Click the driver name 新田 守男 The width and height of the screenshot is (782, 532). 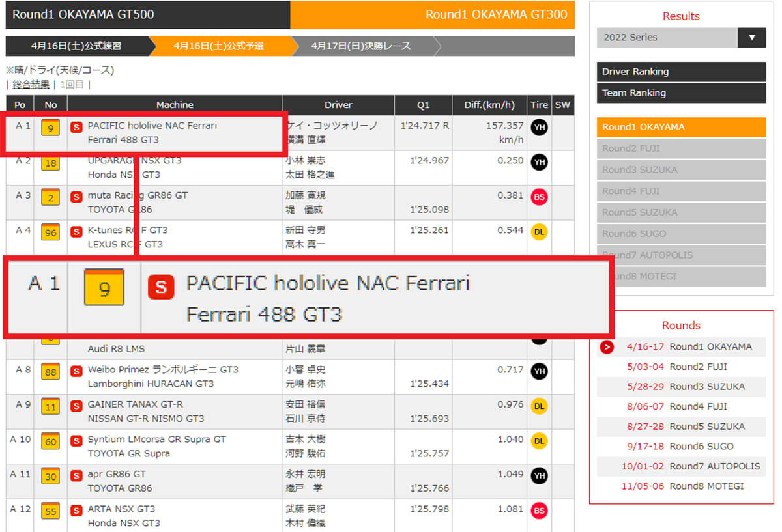pyautogui.click(x=306, y=230)
